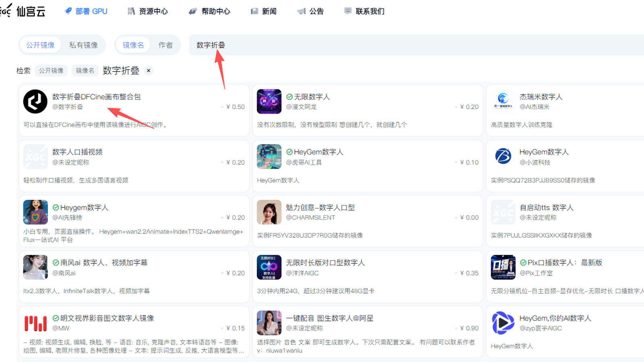
Task: Click price ¥ 0.50 on DFCine card
Action: click(235, 107)
